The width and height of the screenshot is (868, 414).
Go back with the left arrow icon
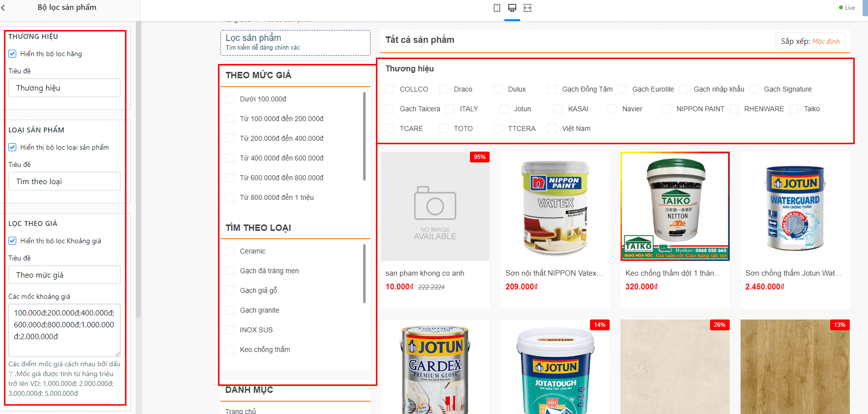click(3, 8)
